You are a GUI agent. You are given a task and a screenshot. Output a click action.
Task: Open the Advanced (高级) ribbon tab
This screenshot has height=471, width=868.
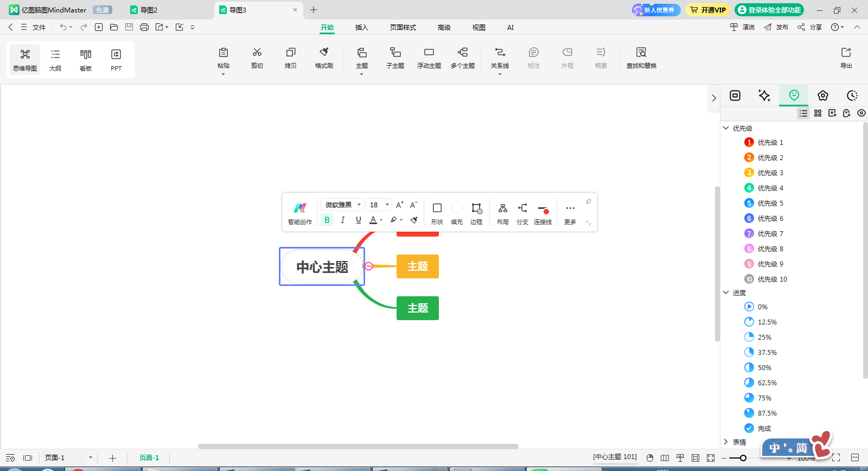[444, 27]
